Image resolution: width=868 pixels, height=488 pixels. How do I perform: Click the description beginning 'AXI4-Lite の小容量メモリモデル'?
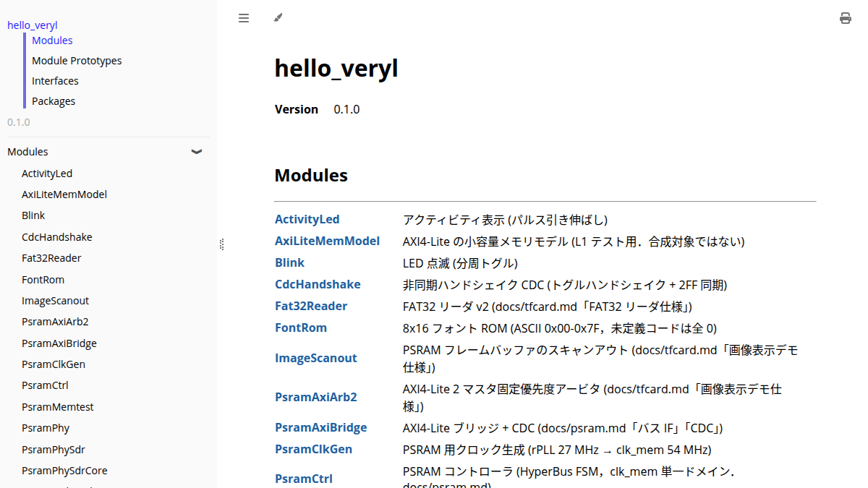(x=574, y=241)
